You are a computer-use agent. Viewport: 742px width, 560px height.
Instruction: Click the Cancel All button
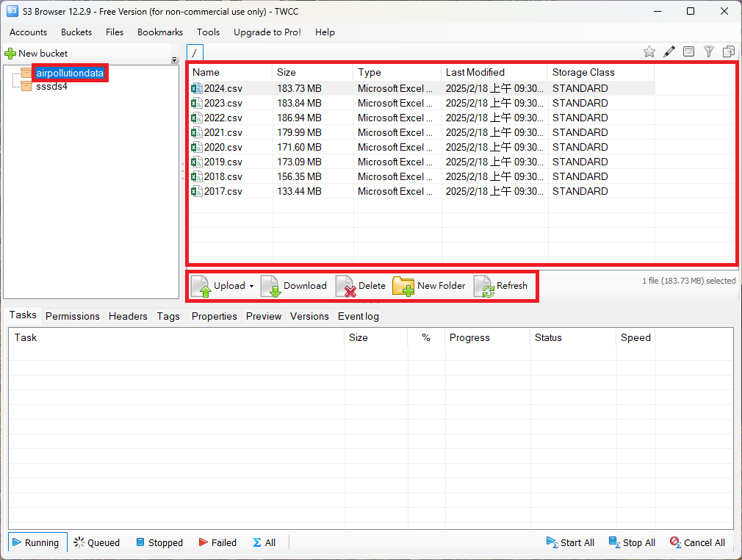coord(697,542)
